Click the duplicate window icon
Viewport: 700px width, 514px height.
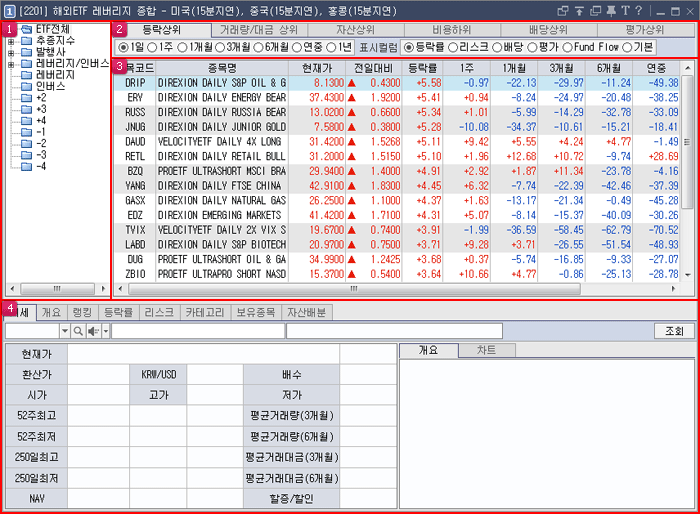pos(596,11)
